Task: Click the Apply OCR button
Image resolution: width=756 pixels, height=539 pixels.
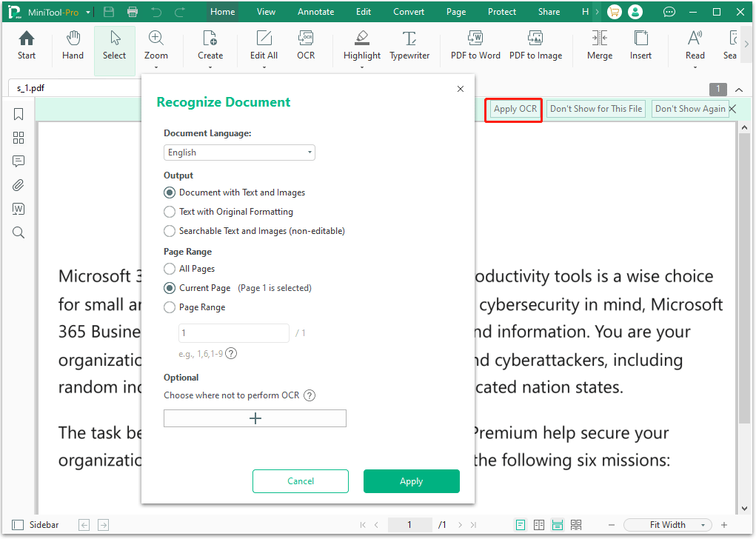Action: (x=515, y=110)
